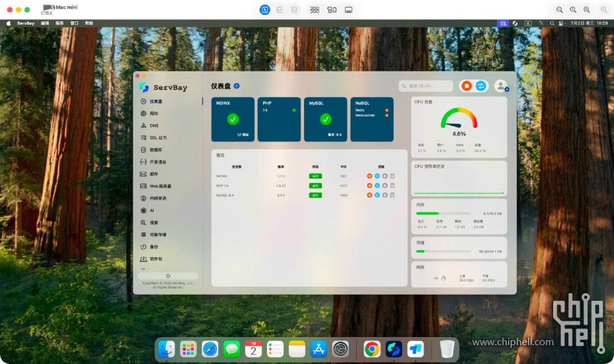The height and width of the screenshot is (364, 614).
Task: Click the ServBay logo in the sidebar
Action: [144, 87]
